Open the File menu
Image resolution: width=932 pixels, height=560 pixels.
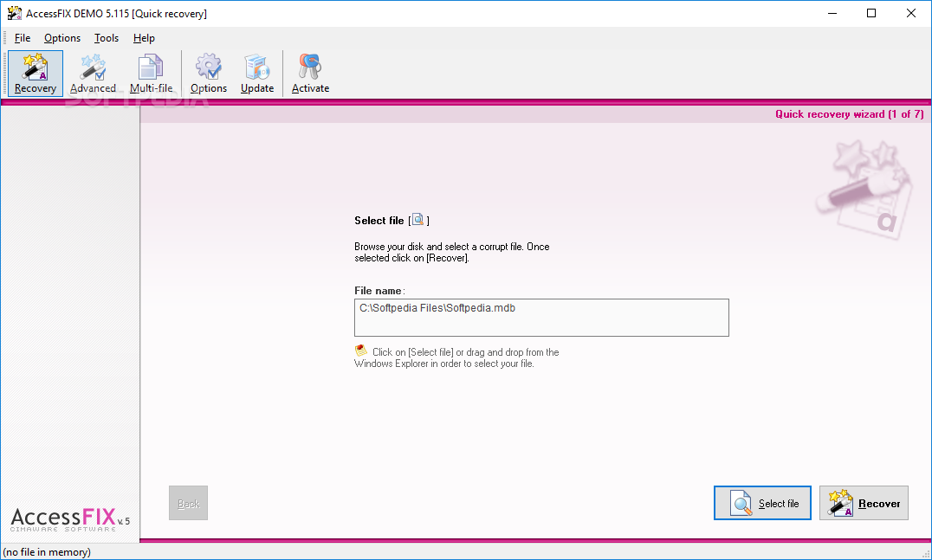coord(23,38)
